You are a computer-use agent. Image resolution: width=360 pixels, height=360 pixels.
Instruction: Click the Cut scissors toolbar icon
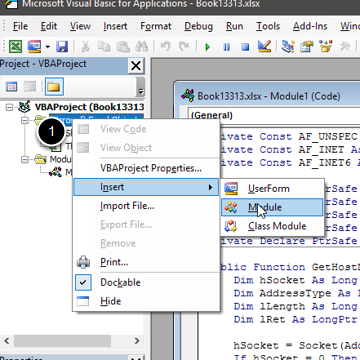85,46
